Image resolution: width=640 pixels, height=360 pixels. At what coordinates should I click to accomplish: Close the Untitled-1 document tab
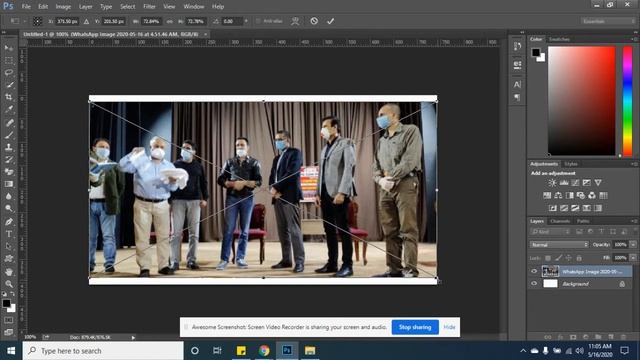click(x=205, y=34)
